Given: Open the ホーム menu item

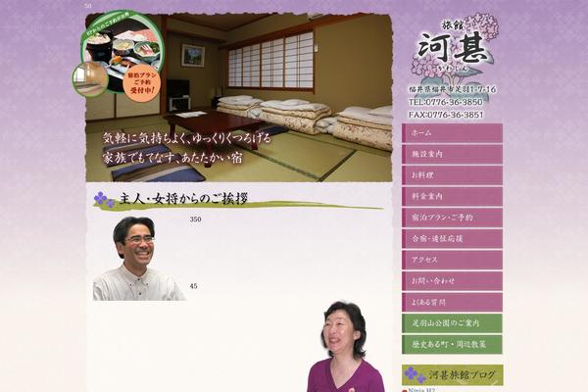Looking at the screenshot, I should pos(452,133).
